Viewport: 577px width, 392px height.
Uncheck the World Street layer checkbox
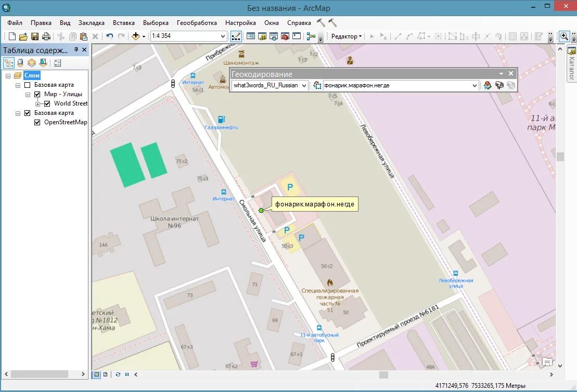(x=47, y=103)
